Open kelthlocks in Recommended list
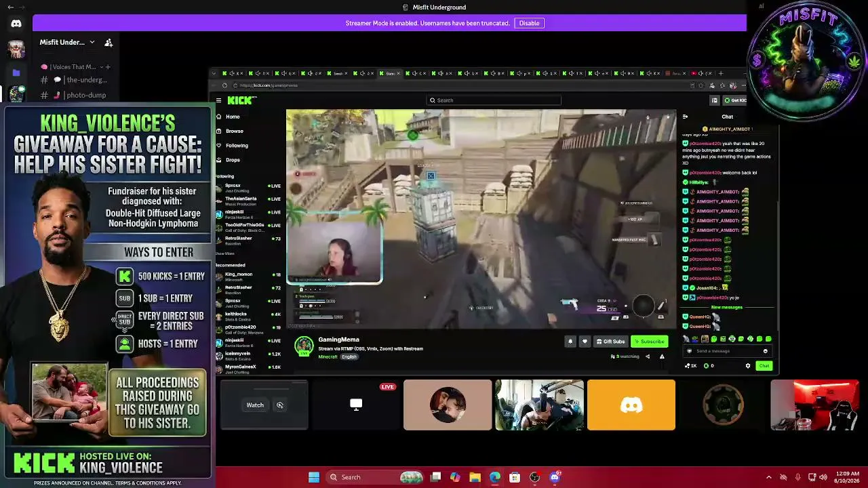 248,316
